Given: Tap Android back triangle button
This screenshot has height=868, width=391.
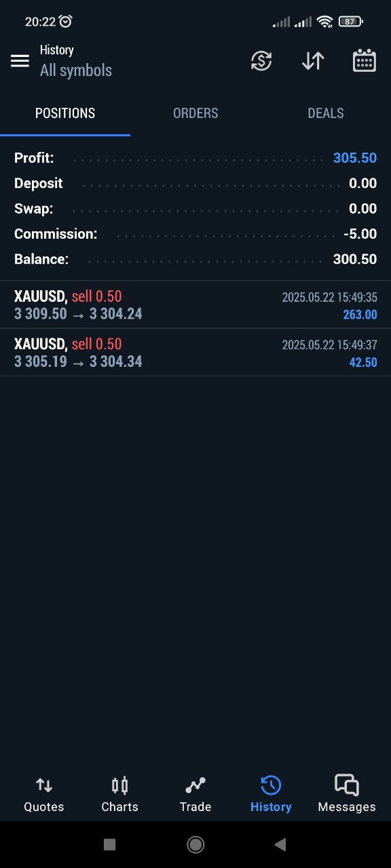Looking at the screenshot, I should [x=280, y=844].
